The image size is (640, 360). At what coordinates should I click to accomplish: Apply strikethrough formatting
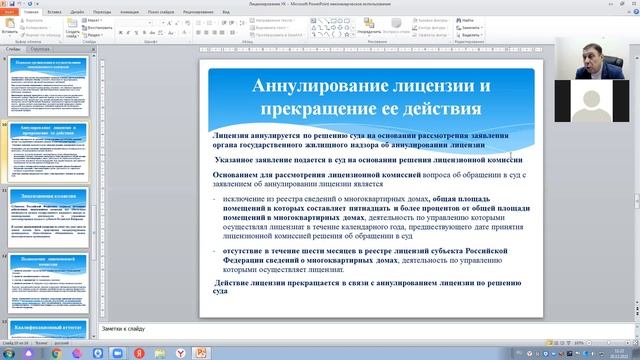click(152, 33)
